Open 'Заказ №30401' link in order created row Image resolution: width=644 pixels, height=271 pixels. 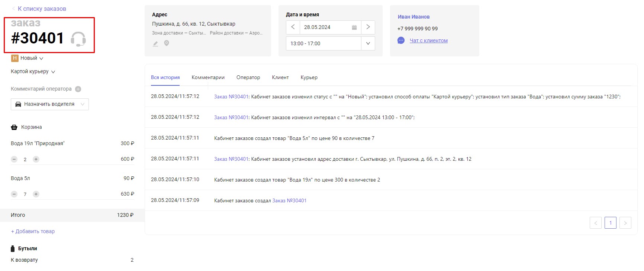click(289, 200)
